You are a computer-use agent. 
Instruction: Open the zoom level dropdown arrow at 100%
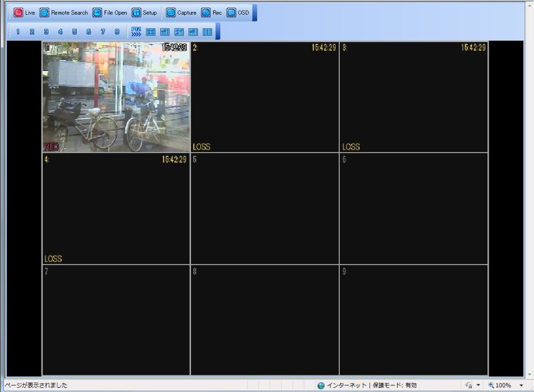tap(521, 385)
